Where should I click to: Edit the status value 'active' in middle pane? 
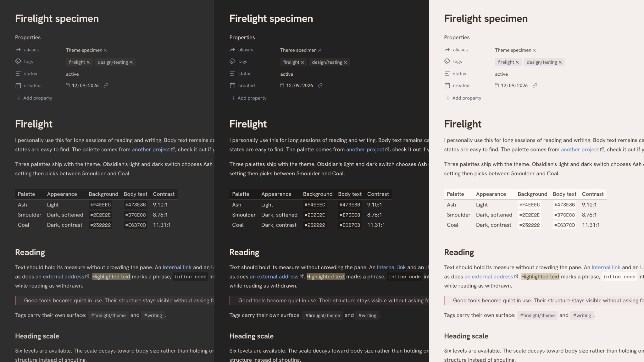[286, 74]
